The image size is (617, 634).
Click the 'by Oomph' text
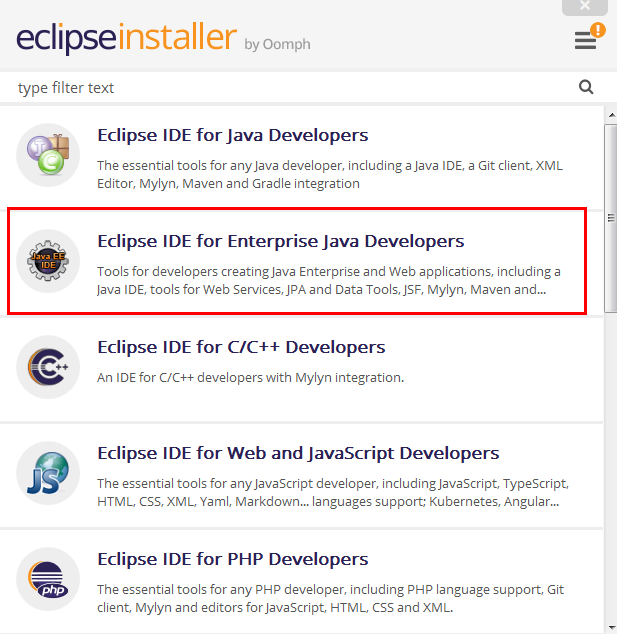pos(277,44)
